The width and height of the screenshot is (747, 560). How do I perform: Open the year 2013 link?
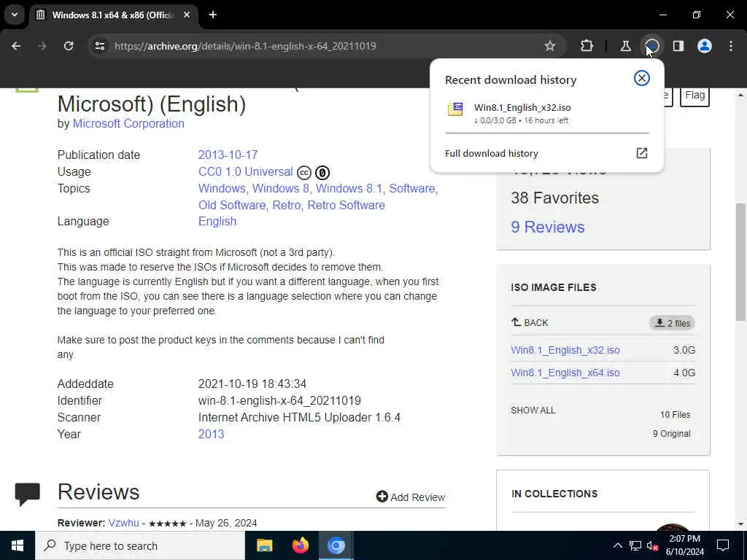[211, 434]
